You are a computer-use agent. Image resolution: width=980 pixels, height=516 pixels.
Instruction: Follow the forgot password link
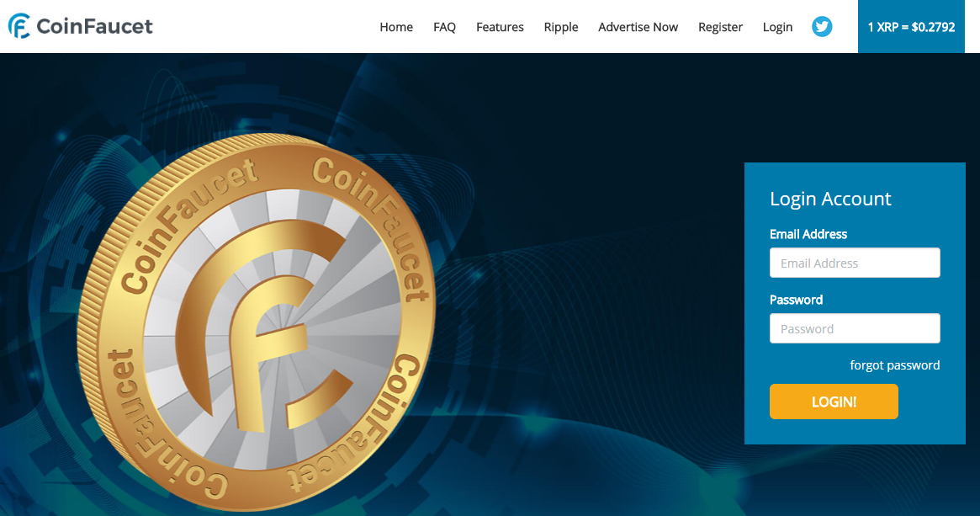point(894,365)
